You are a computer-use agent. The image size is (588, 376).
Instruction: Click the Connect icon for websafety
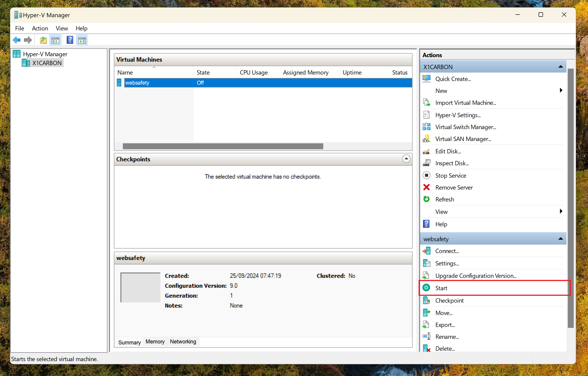click(427, 251)
